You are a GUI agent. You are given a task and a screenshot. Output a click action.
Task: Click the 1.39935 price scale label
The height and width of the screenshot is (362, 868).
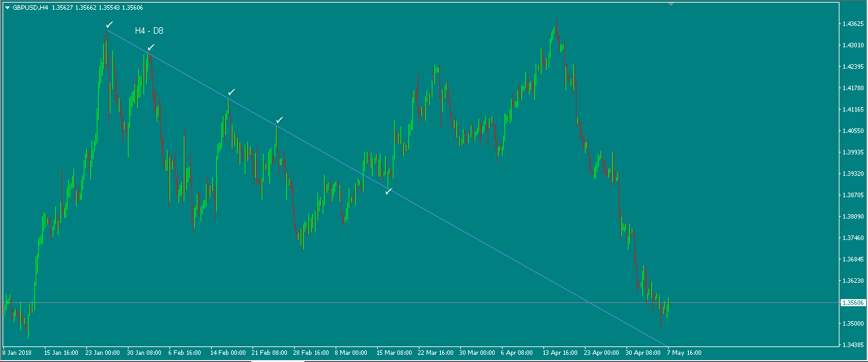852,152
